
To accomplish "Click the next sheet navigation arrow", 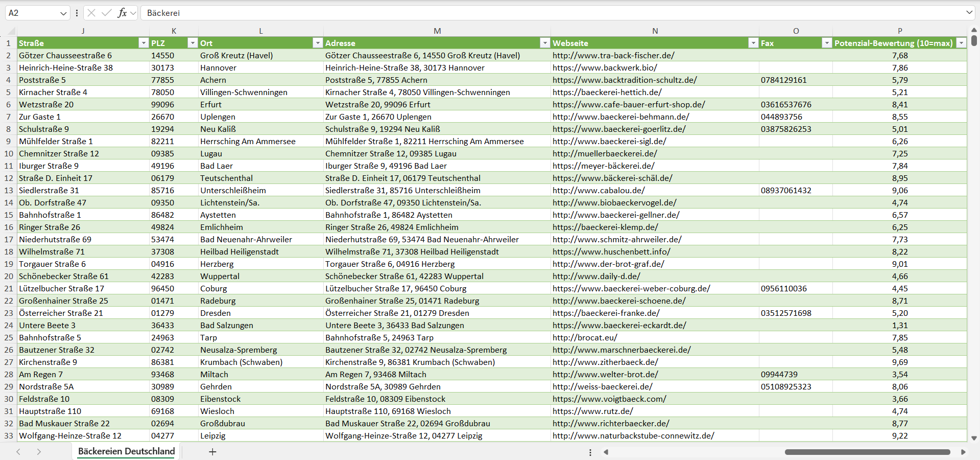I will click(39, 452).
